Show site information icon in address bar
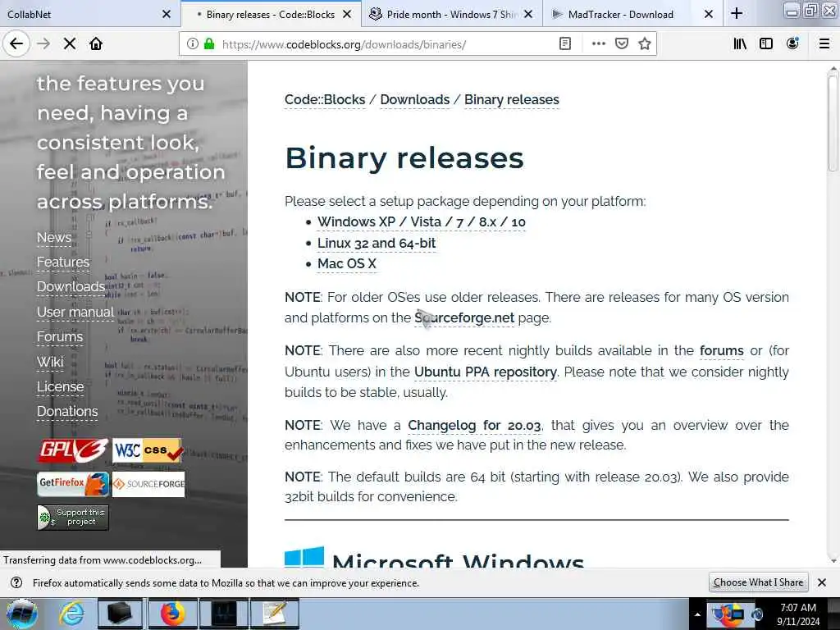 tap(192, 44)
